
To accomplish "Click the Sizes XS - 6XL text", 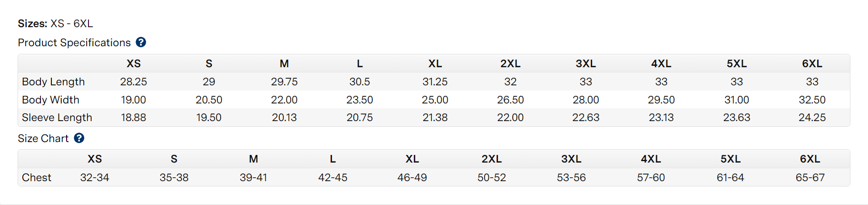I will pos(55,23).
